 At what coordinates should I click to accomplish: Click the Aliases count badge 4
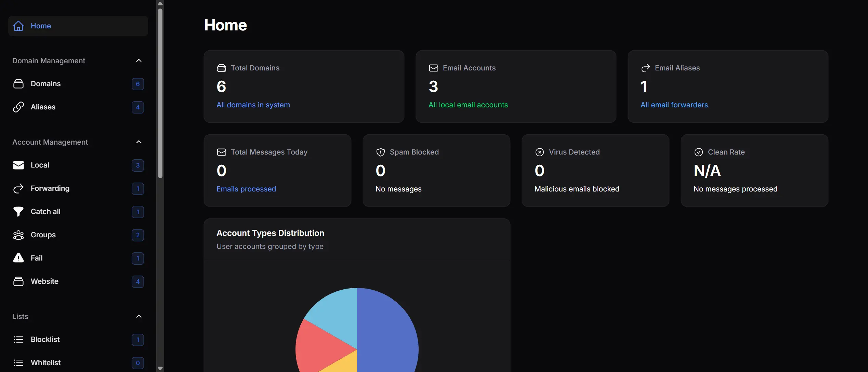click(x=138, y=107)
